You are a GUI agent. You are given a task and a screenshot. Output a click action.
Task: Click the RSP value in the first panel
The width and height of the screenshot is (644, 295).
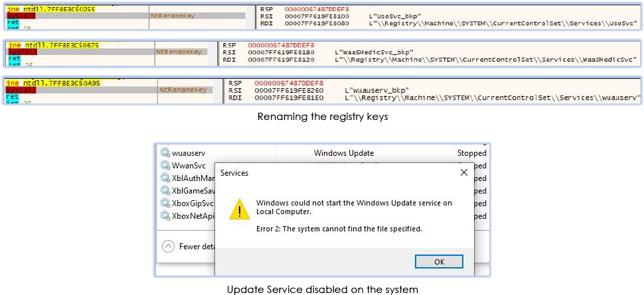[x=317, y=9]
